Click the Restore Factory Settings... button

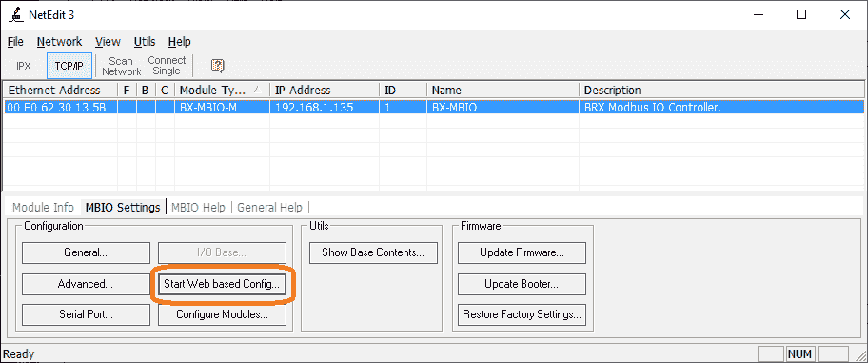(x=522, y=314)
